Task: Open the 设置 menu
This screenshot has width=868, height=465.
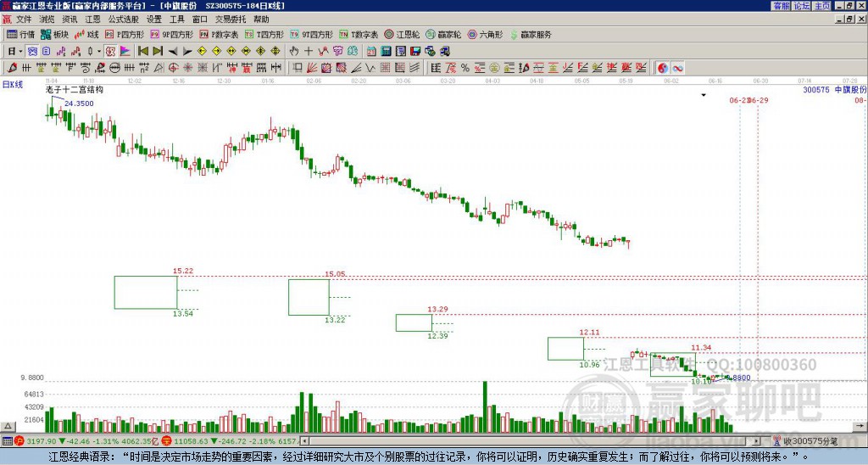Action: 154,20
